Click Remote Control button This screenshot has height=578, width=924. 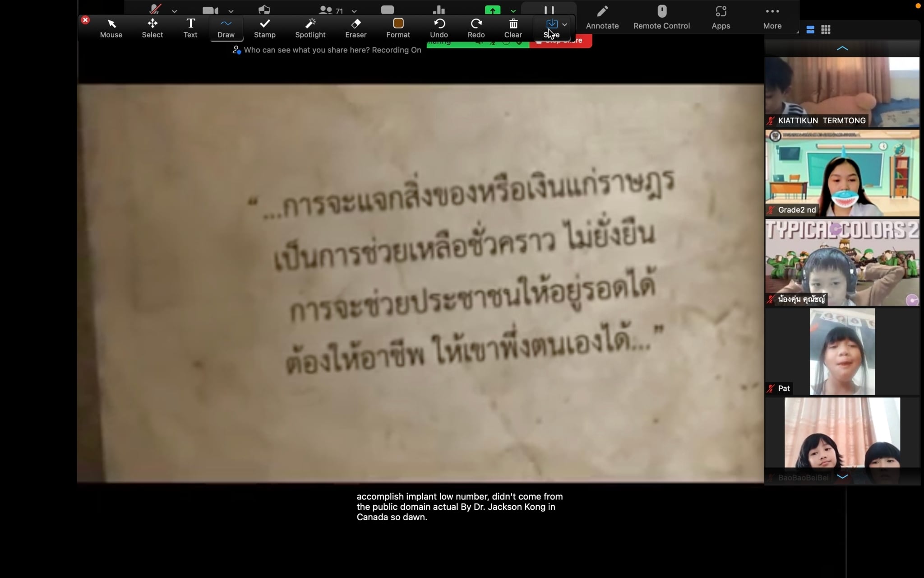coord(661,17)
